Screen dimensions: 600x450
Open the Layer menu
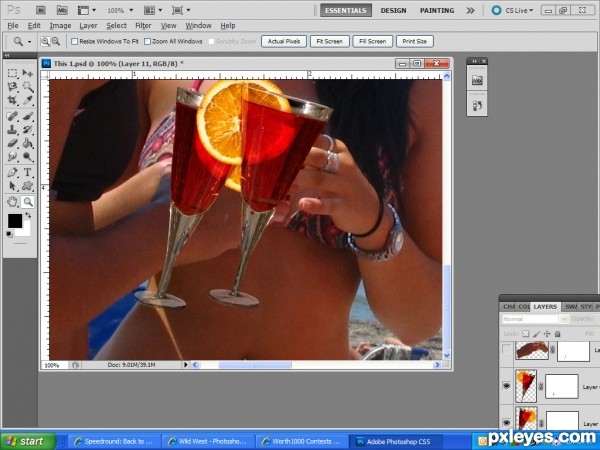(88, 26)
